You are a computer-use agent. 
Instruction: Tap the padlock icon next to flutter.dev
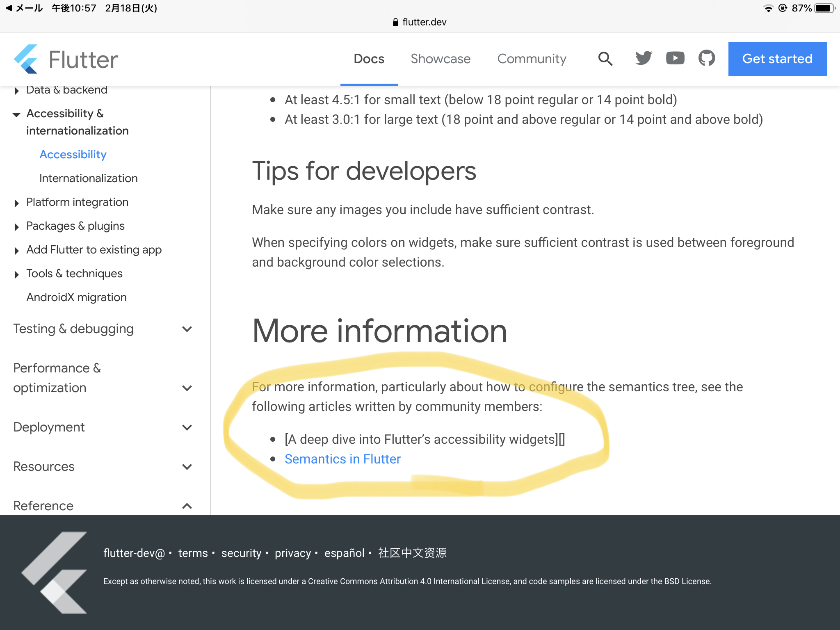click(395, 22)
